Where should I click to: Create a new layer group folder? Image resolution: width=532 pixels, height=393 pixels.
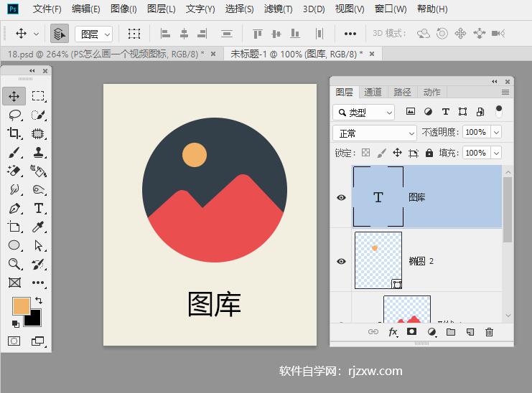point(451,331)
